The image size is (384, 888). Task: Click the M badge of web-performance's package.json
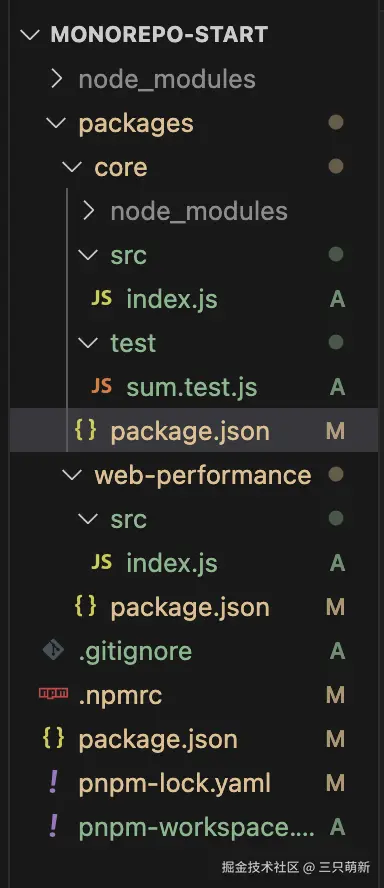click(335, 607)
